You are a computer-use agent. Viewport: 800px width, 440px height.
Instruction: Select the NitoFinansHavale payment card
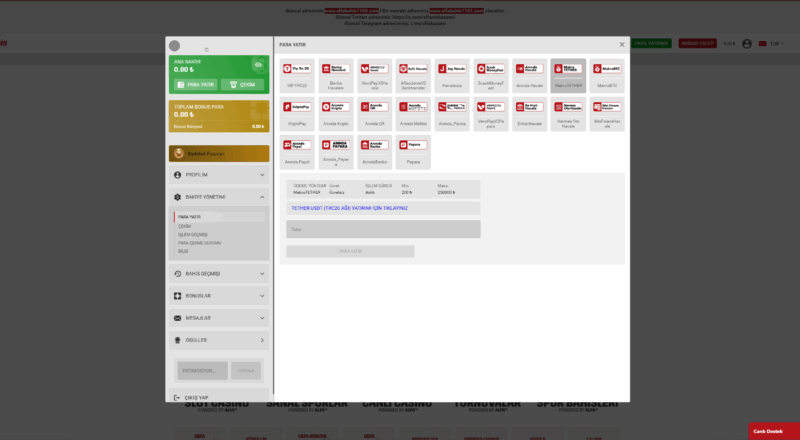[607, 114]
